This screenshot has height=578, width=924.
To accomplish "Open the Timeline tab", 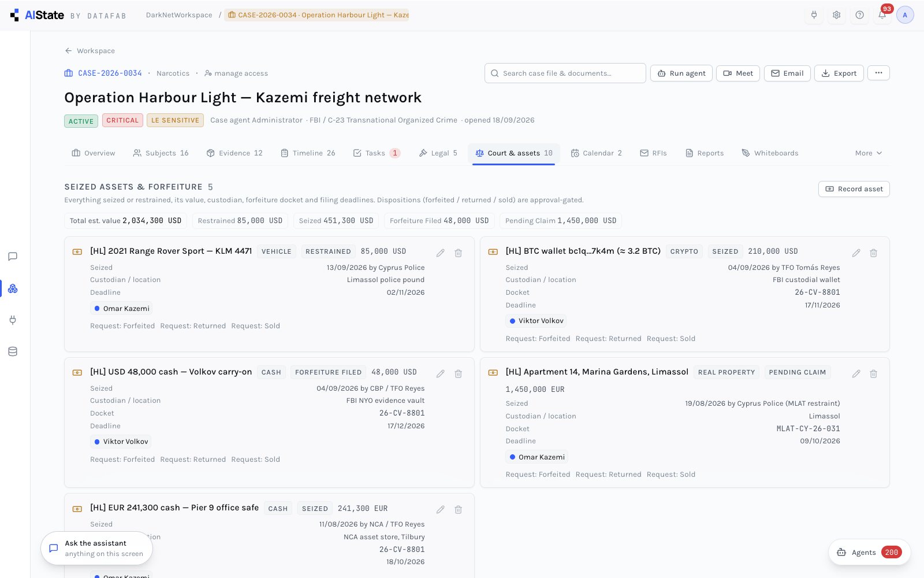I will point(308,153).
